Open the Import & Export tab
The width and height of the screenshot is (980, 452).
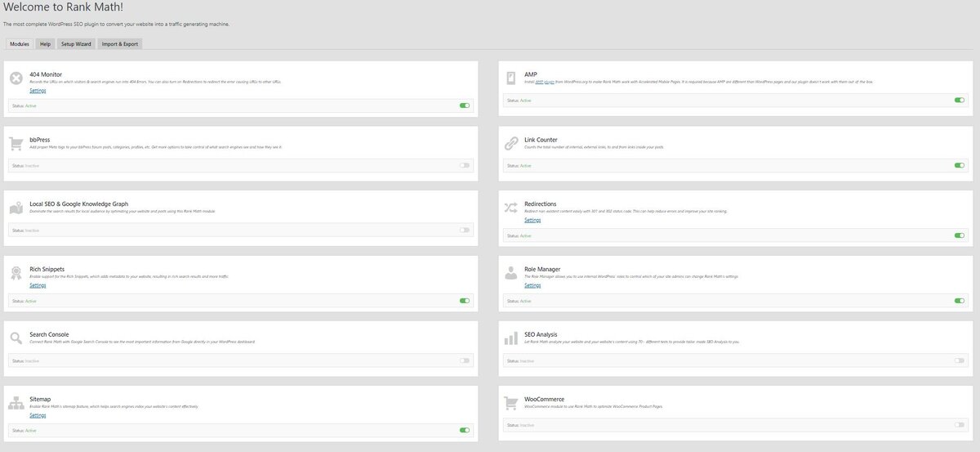click(x=120, y=43)
